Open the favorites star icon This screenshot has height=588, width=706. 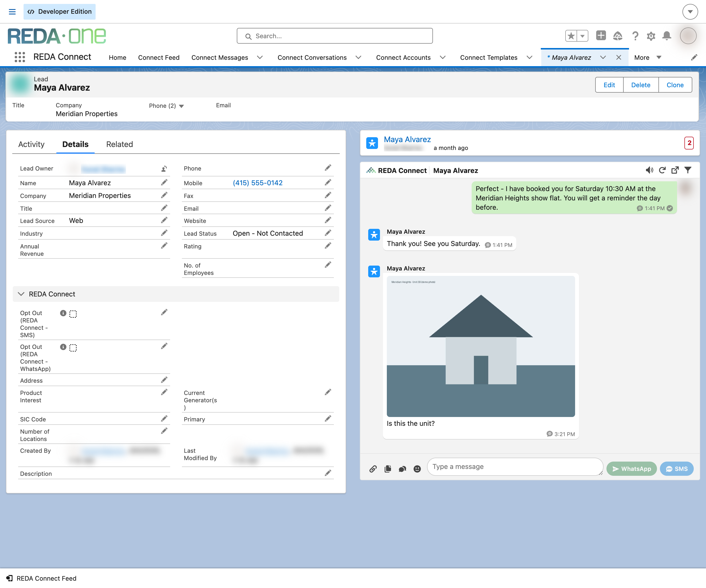571,36
